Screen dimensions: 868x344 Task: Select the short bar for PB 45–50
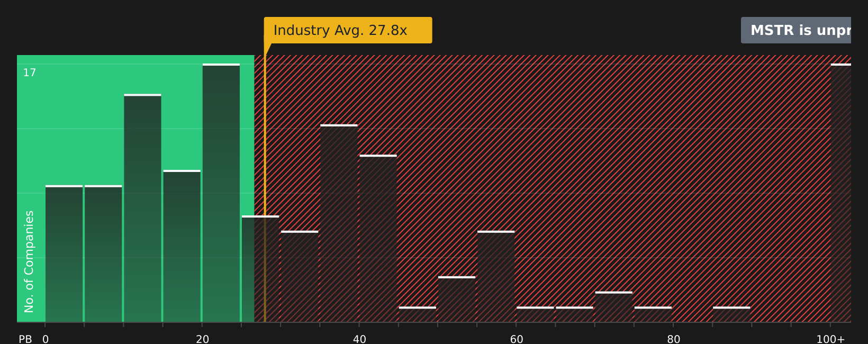418,314
